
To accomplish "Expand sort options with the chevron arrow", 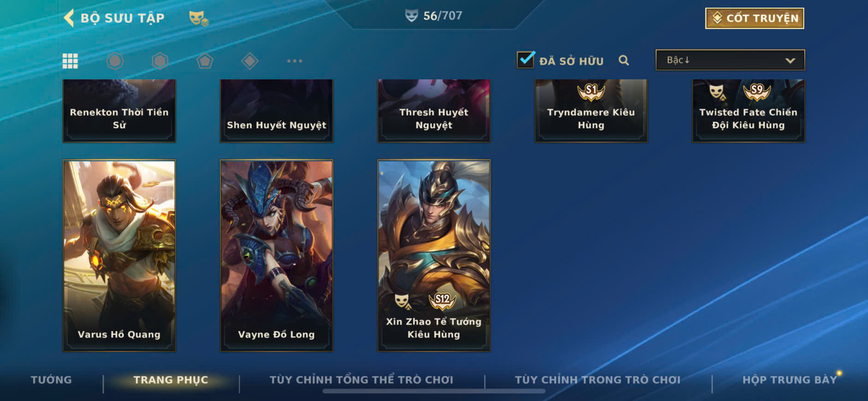I will [x=790, y=60].
